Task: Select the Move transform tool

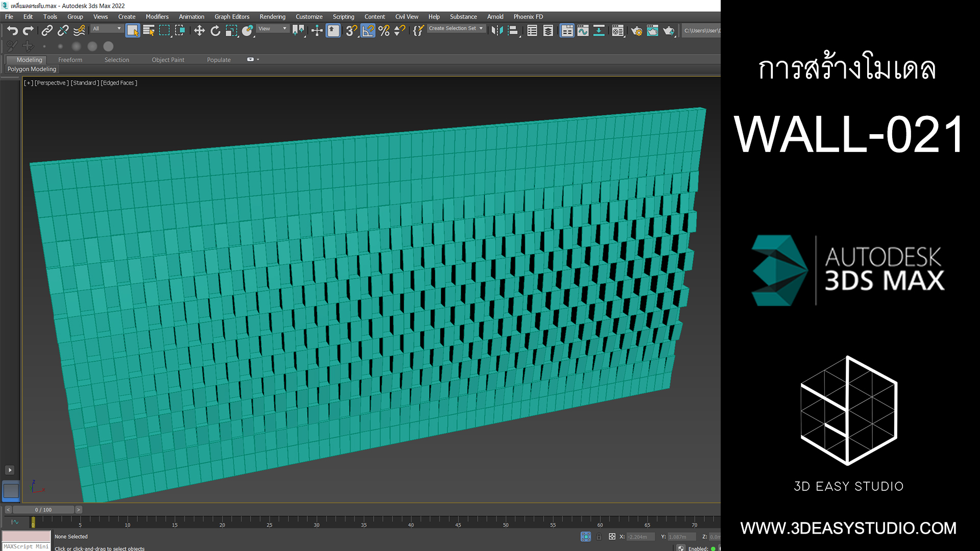Action: [x=199, y=31]
